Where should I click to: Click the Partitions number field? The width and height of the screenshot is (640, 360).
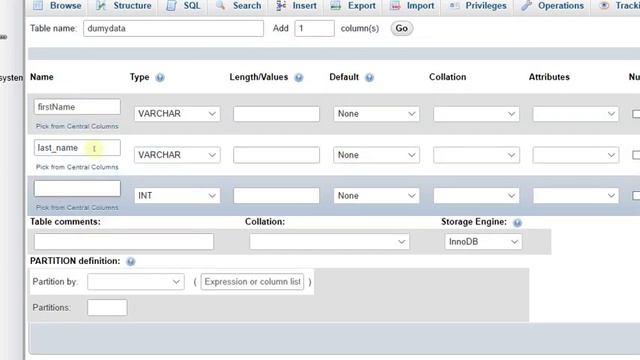[107, 307]
